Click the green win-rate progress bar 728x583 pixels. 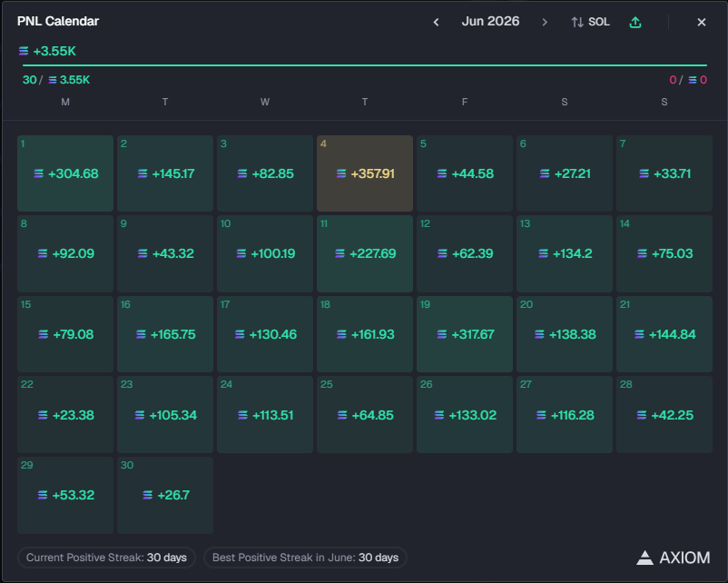(365, 65)
